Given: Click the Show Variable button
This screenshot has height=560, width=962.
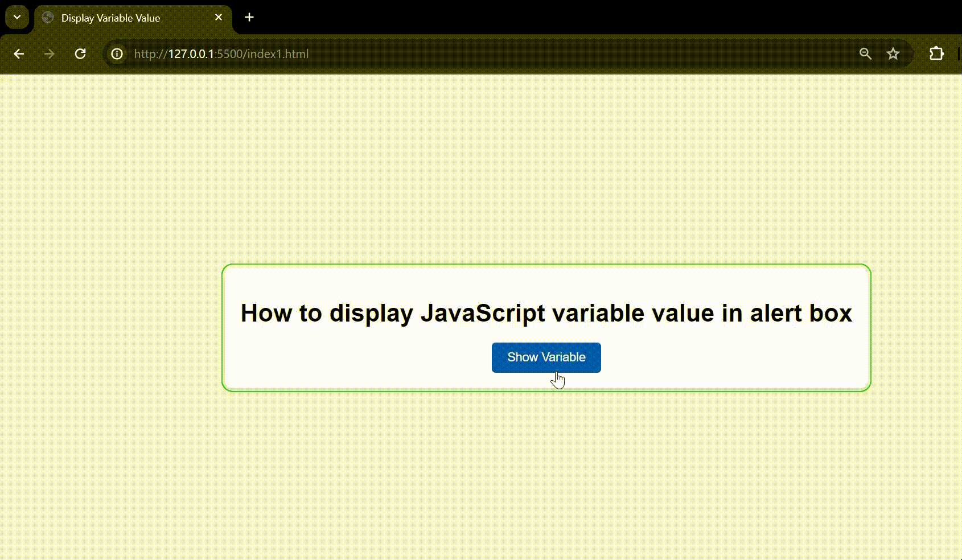Looking at the screenshot, I should (546, 357).
